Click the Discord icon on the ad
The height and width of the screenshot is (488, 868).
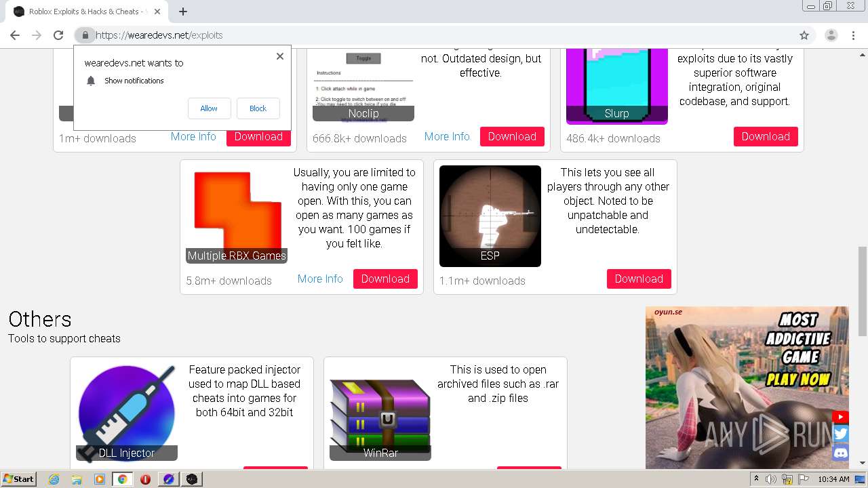click(841, 453)
